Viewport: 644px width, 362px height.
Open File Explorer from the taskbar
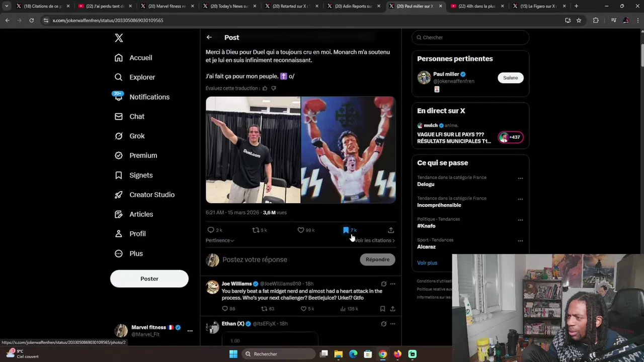click(x=339, y=354)
